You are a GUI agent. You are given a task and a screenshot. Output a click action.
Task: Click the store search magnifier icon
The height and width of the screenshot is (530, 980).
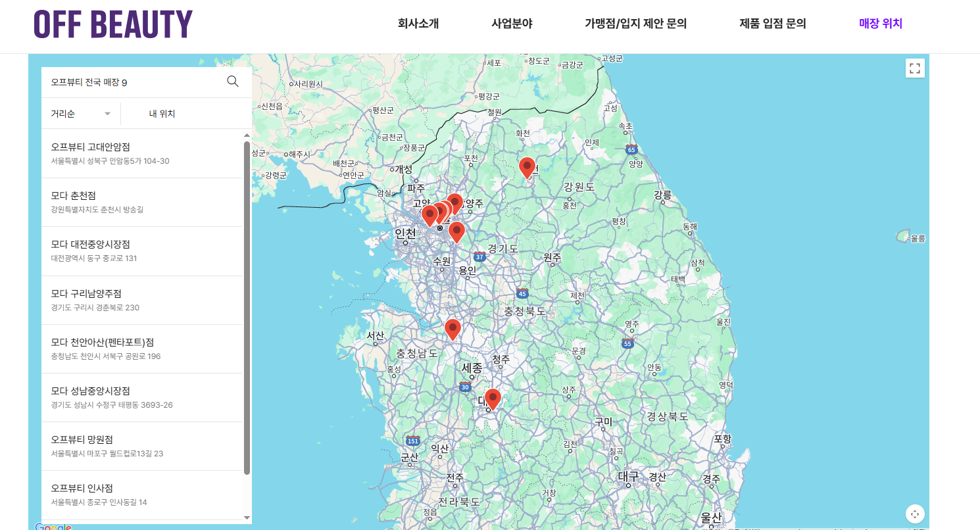[233, 82]
